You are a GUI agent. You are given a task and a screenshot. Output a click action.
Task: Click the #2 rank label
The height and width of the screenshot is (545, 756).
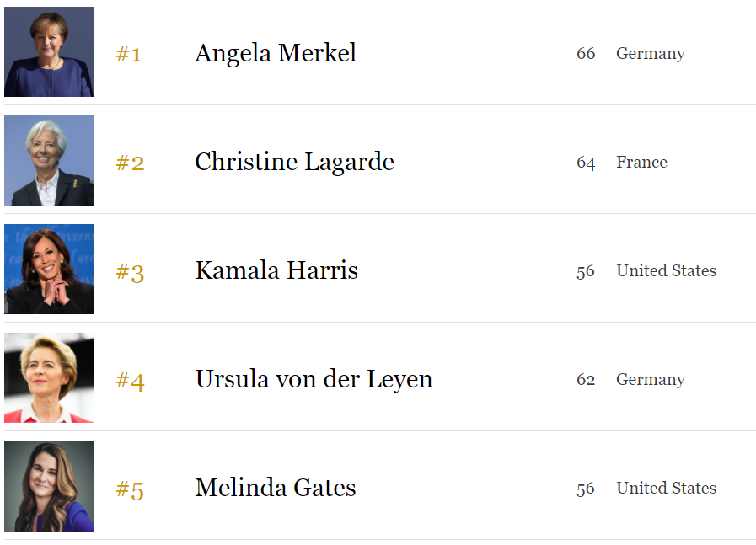[130, 163]
